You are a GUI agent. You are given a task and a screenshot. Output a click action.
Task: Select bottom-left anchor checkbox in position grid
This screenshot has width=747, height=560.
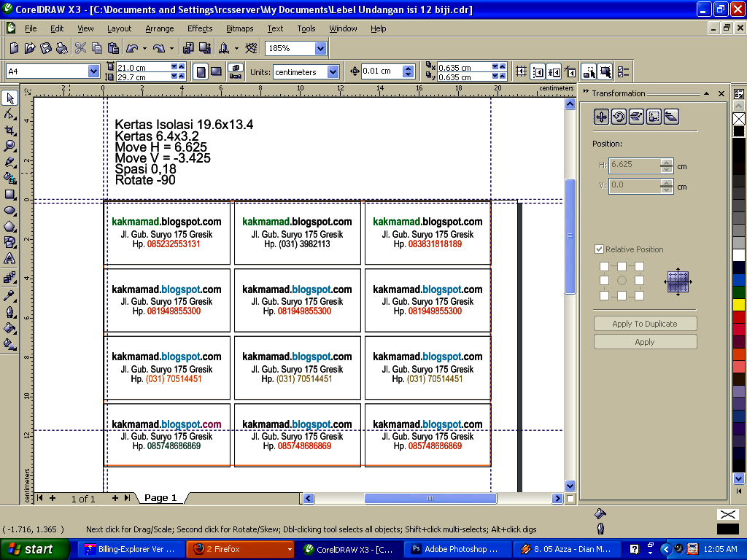click(604, 296)
